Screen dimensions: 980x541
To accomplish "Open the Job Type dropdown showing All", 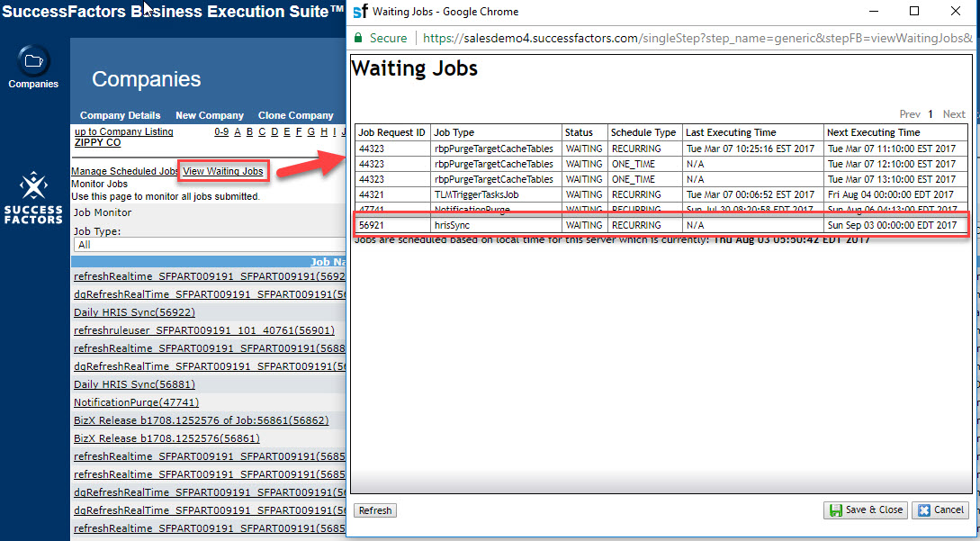I will [x=210, y=245].
